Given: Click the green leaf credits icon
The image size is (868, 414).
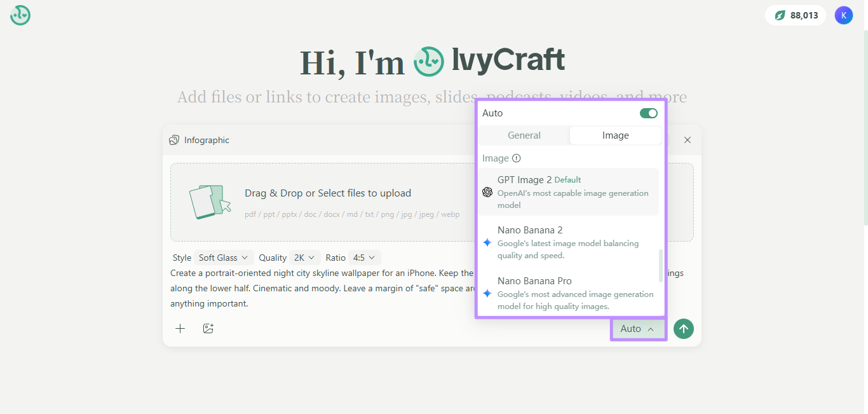Looking at the screenshot, I should [x=780, y=15].
